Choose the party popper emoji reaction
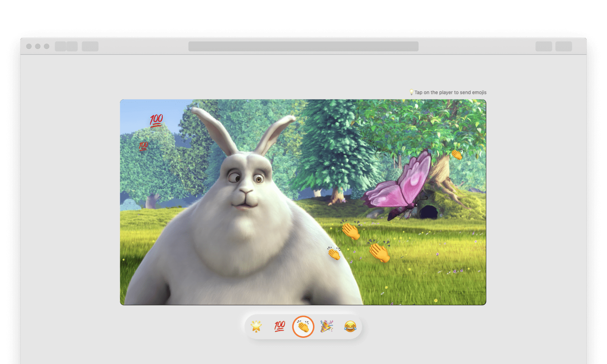 [x=327, y=326]
